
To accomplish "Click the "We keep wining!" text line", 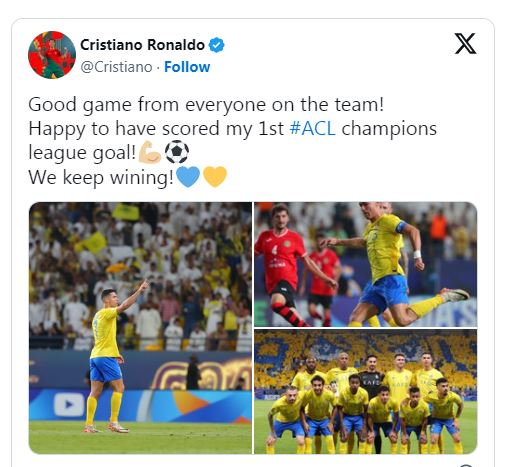I will click(101, 177).
